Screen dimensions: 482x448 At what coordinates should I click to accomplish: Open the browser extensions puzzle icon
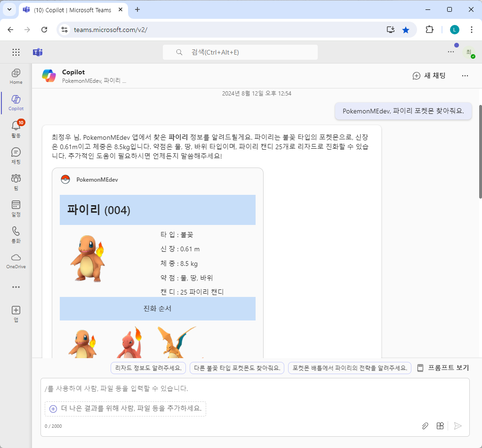pyautogui.click(x=429, y=30)
